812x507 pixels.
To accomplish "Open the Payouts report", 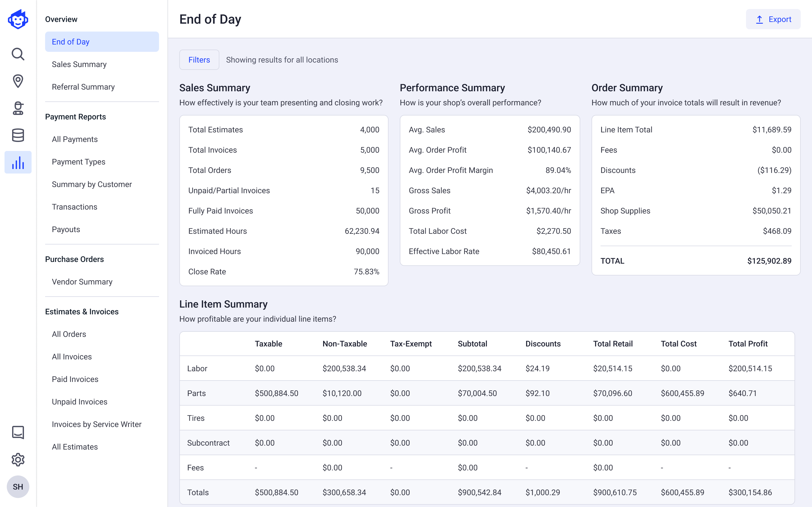I will (66, 229).
